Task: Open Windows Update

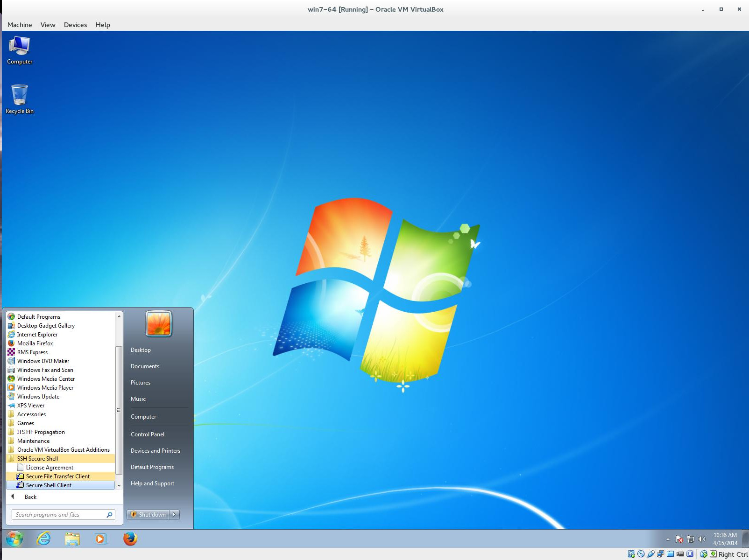Action: [x=60, y=396]
